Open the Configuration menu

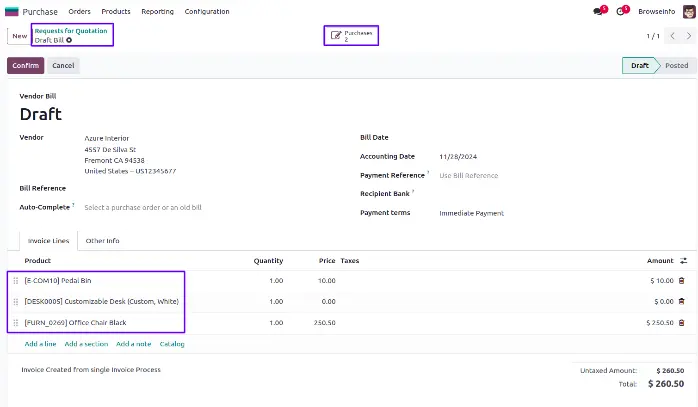[x=205, y=12]
